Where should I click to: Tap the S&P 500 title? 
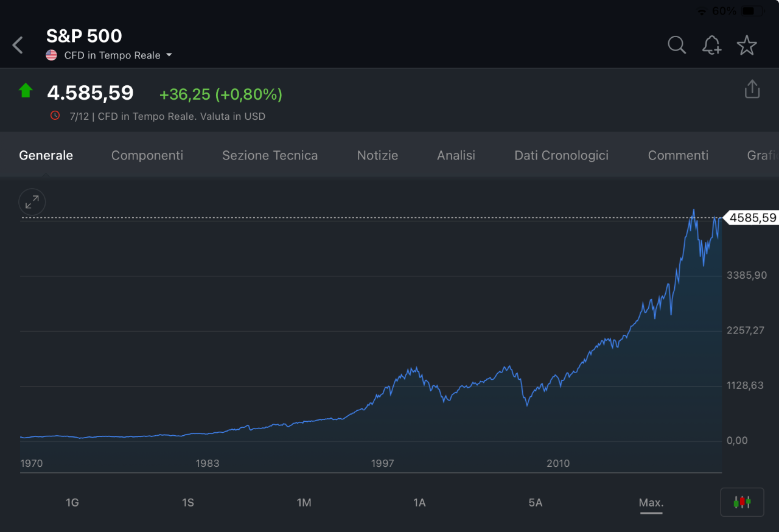pos(84,36)
